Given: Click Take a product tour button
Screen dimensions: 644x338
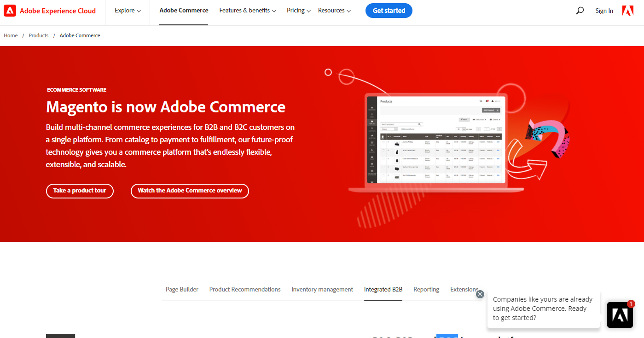Looking at the screenshot, I should click(x=80, y=191).
